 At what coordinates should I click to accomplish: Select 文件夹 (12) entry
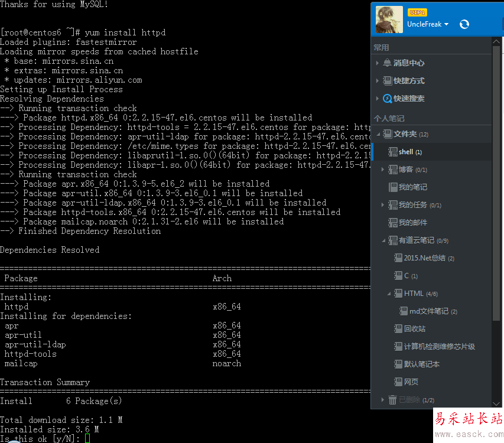click(x=411, y=134)
